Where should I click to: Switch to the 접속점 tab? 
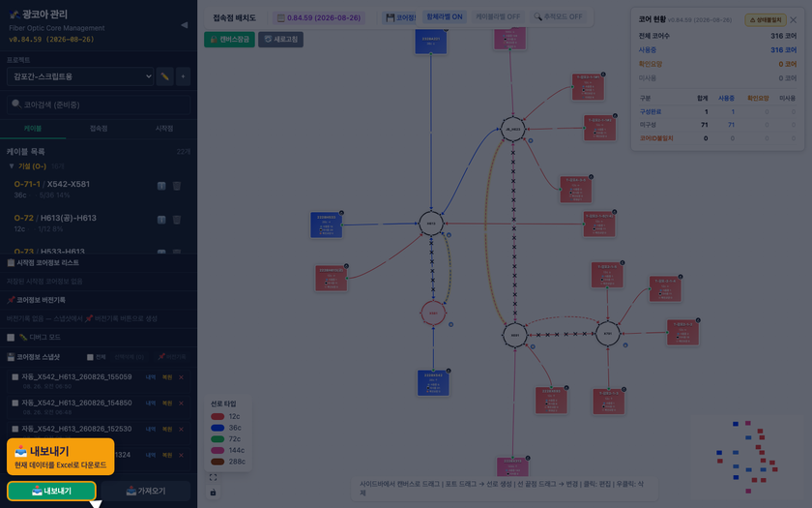pyautogui.click(x=99, y=129)
